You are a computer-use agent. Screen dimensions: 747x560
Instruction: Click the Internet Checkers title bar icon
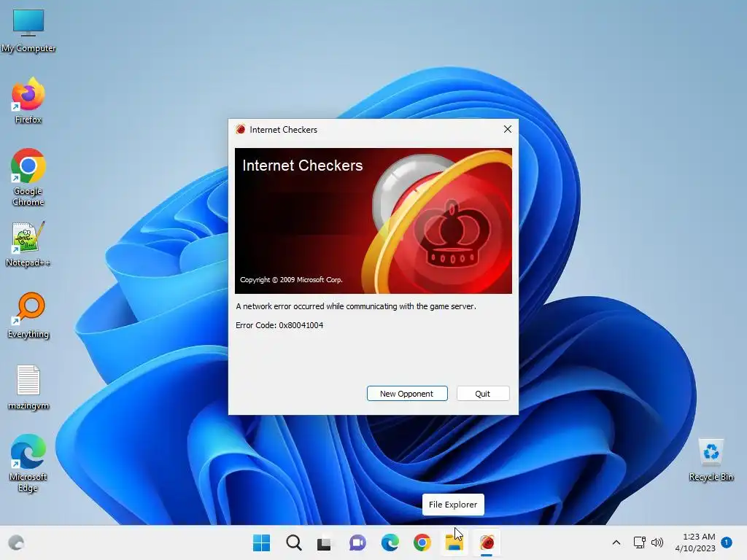(240, 129)
